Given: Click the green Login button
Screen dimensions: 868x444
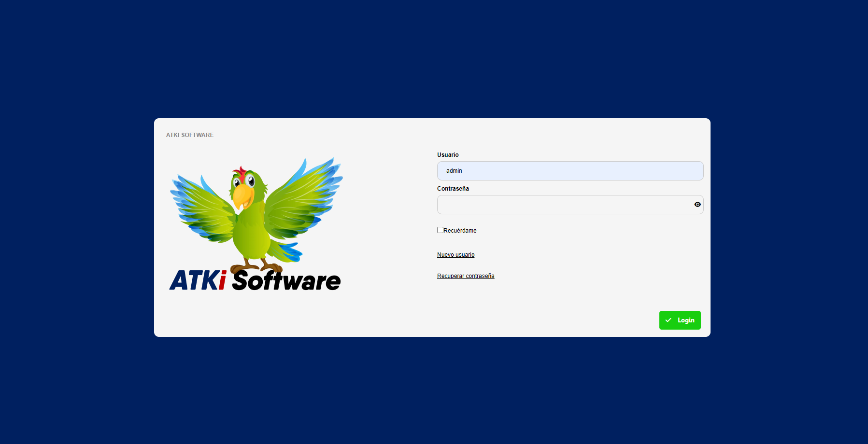Looking at the screenshot, I should pos(680,320).
